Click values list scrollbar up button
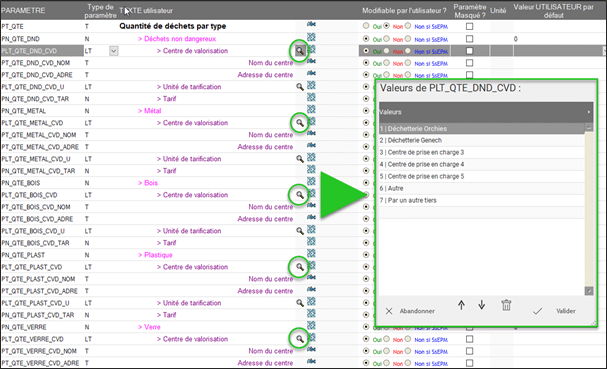Screen dimensions: 607x369 589,127
